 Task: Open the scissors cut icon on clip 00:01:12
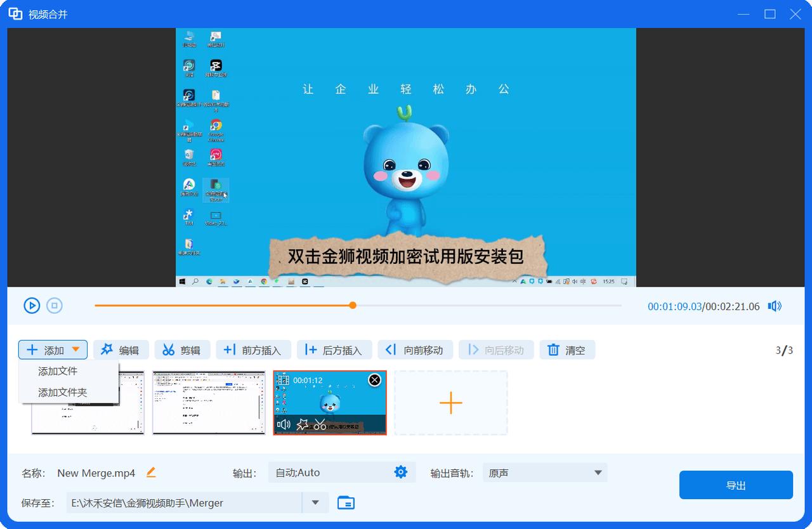(320, 424)
